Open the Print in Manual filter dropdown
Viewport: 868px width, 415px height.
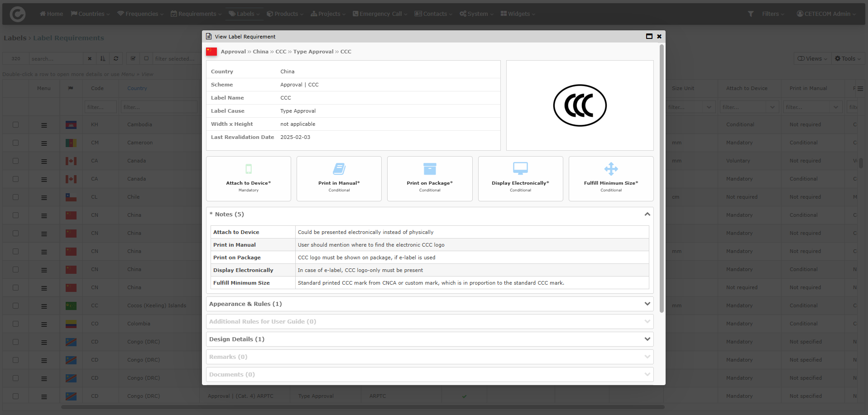835,107
